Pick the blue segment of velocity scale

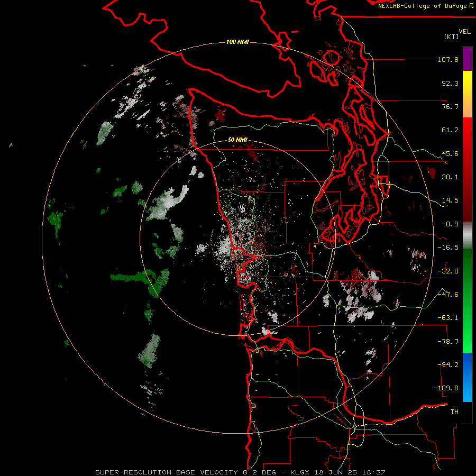467,377
